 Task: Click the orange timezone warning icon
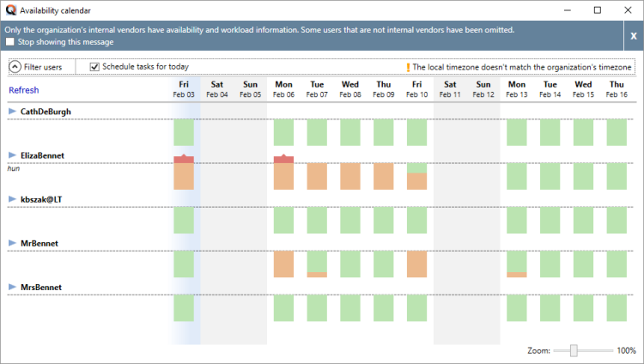coord(408,67)
